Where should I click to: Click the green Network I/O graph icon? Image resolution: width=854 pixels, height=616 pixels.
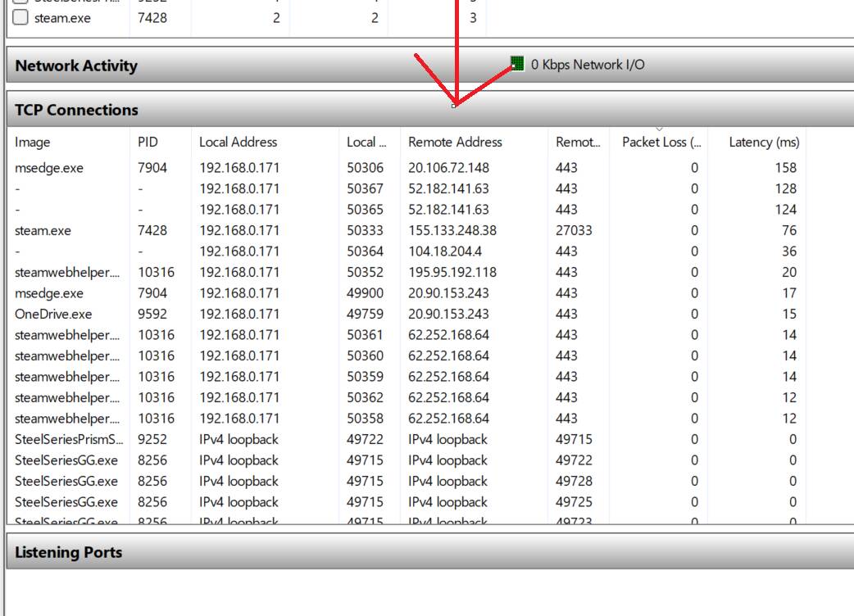click(x=516, y=64)
